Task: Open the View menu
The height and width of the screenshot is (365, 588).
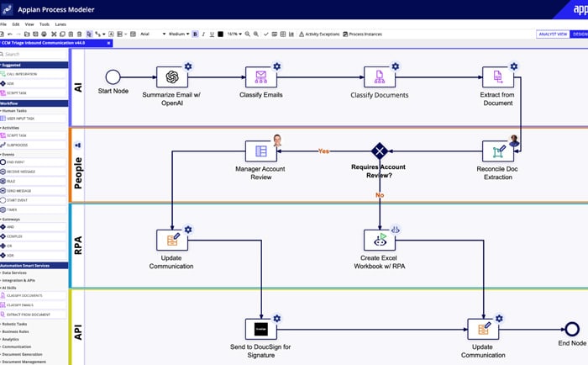Action: [29, 24]
